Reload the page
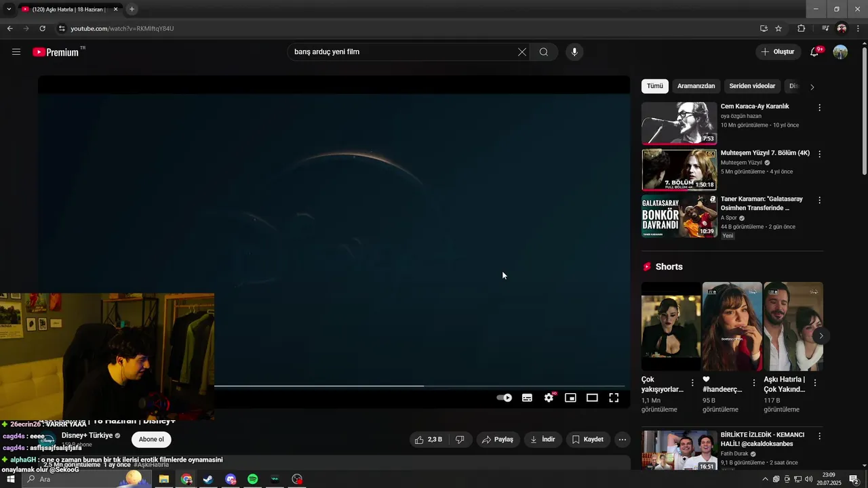This screenshot has width=868, height=488. tap(42, 28)
